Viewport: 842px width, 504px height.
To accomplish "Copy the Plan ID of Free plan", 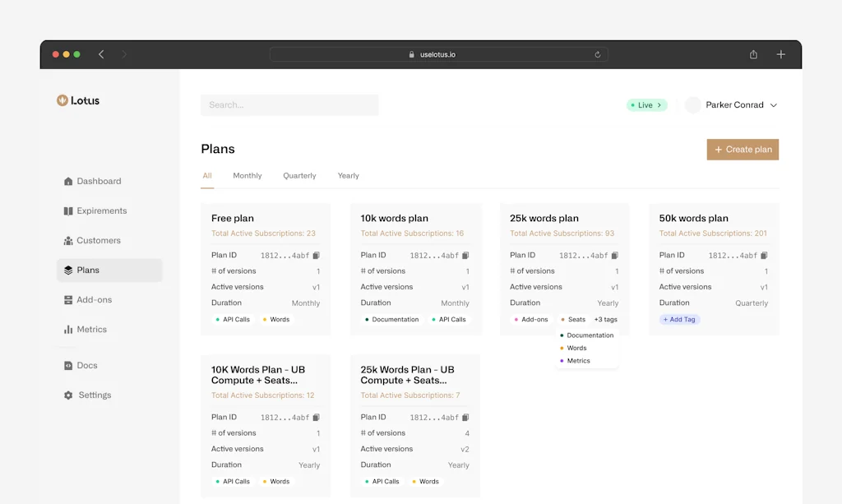I will [x=317, y=256].
